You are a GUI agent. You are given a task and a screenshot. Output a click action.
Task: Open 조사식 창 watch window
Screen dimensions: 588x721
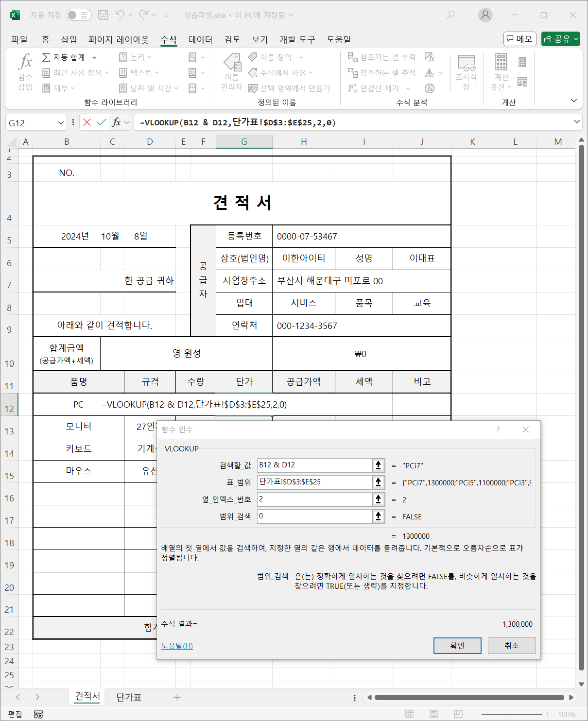(466, 72)
